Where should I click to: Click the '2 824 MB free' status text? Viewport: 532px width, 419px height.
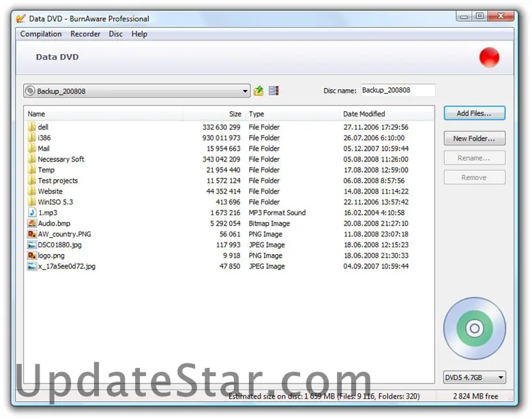pyautogui.click(x=475, y=396)
